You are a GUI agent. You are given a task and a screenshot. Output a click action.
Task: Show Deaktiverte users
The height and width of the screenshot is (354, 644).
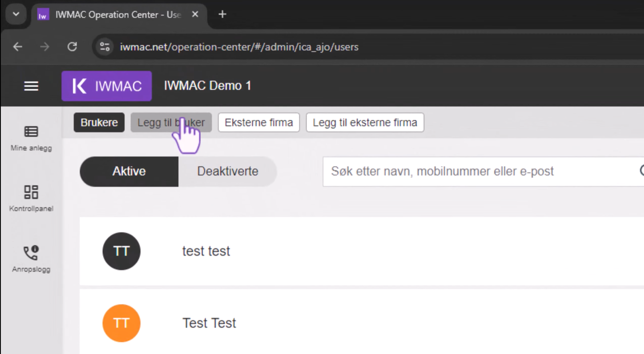click(x=228, y=171)
